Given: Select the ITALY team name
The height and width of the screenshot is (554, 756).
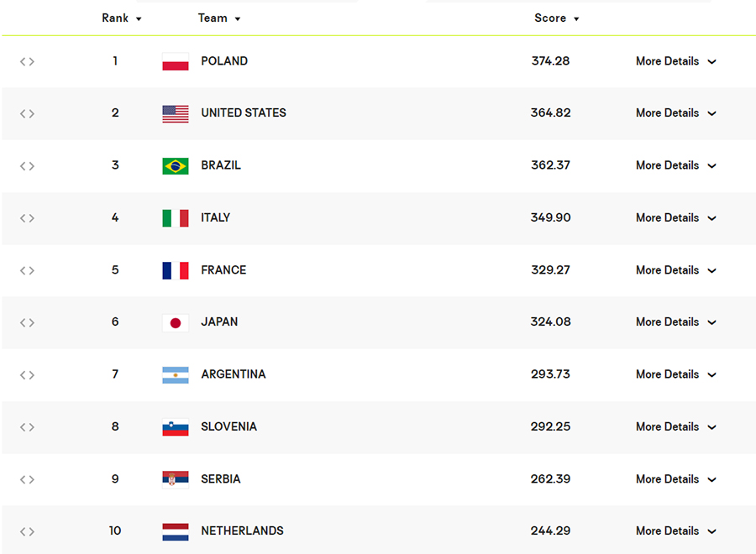Looking at the screenshot, I should [x=216, y=217].
